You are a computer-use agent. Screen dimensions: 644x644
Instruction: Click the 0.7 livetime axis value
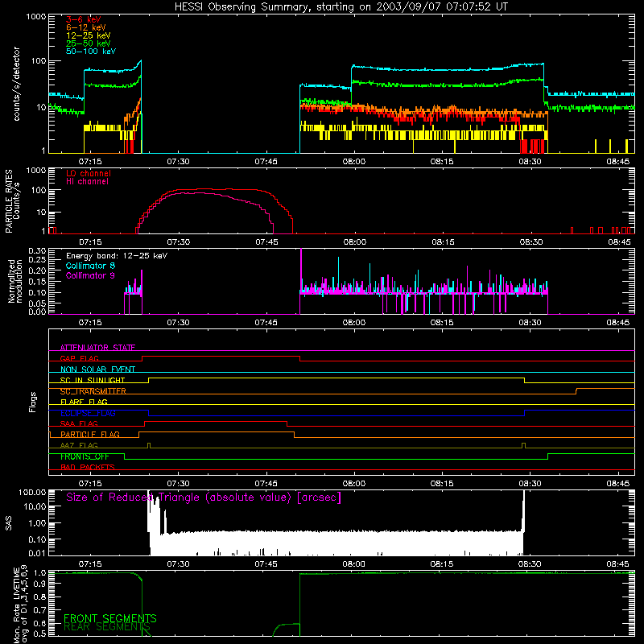pos(39,609)
